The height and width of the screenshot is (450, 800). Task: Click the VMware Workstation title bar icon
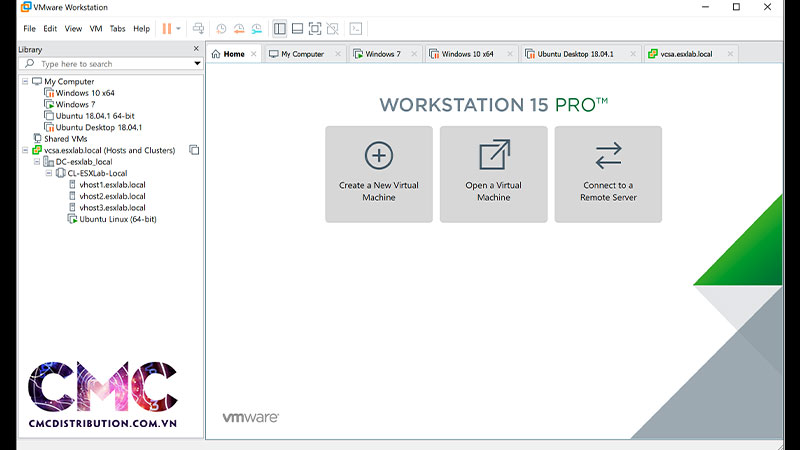26,7
